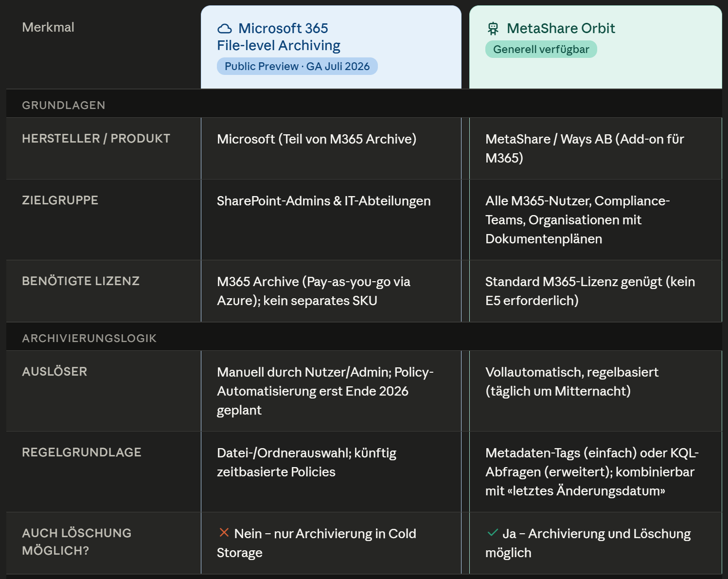Open the MetaShare Orbit heading
The image size is (728, 579).
561,28
